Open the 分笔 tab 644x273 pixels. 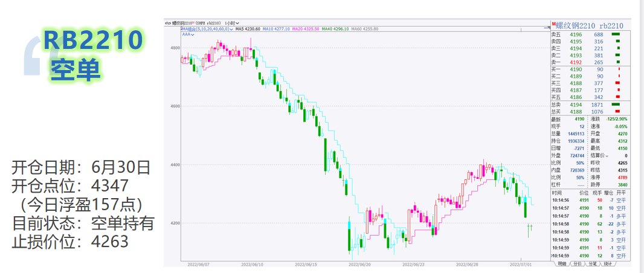point(592,264)
